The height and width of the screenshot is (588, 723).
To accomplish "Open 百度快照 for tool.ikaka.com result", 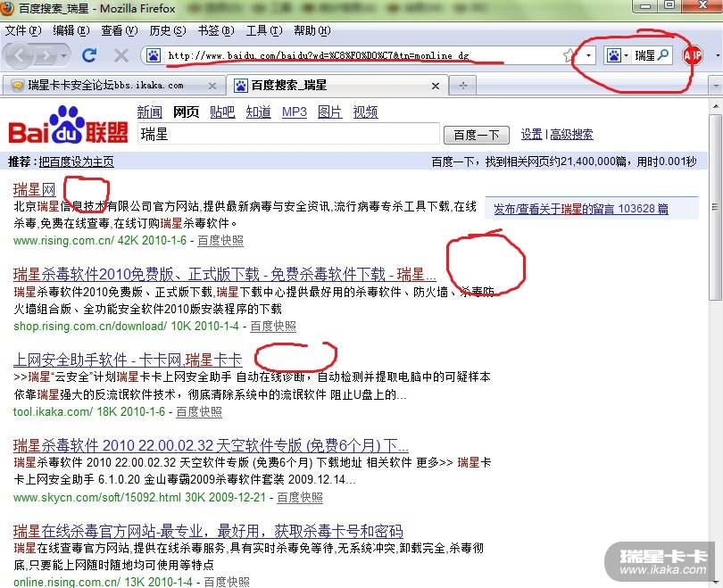I will (x=199, y=411).
